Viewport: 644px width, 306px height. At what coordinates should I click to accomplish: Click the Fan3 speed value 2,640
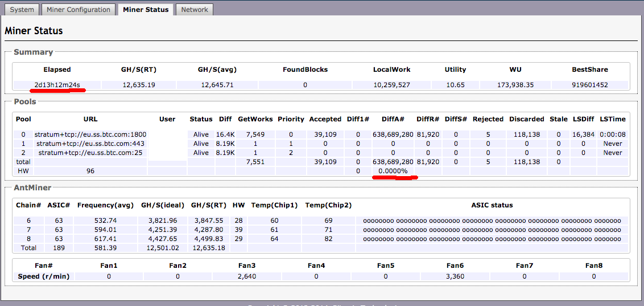[x=247, y=276]
